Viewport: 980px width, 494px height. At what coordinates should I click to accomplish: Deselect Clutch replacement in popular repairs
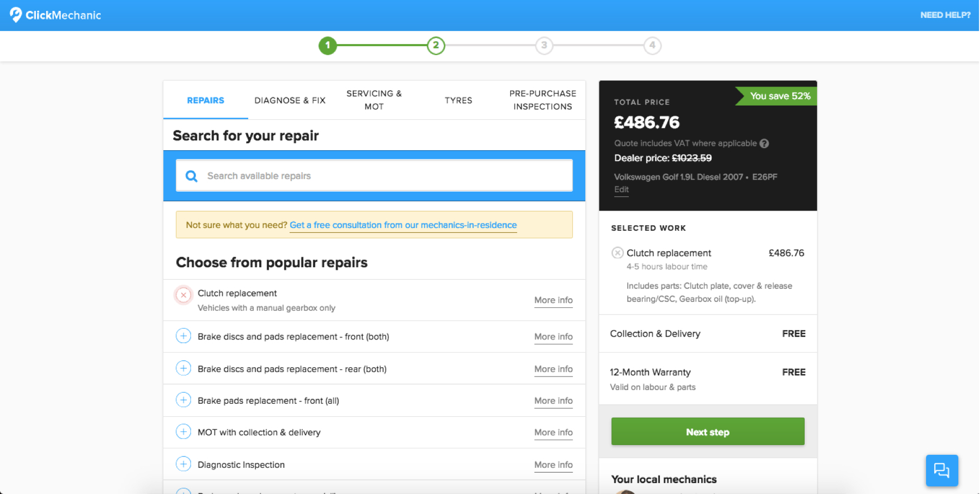point(183,295)
